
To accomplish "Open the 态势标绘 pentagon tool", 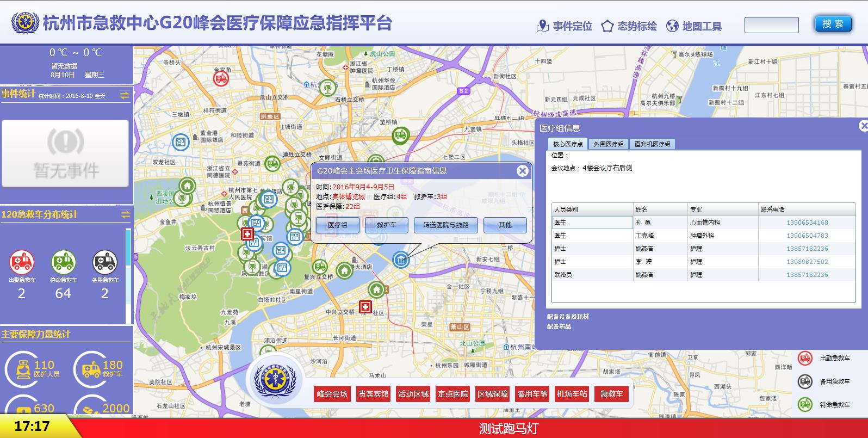I will point(607,26).
